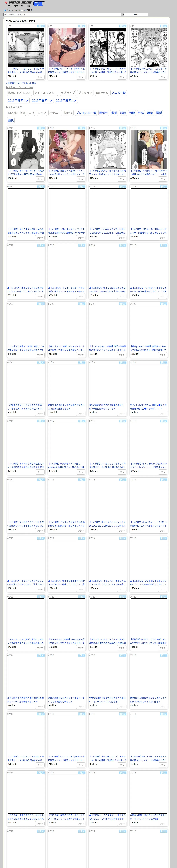Image resolution: width=177 pixels, height=868 pixels.
Task: Open the プリキュア tag
Action: (x=85, y=93)
